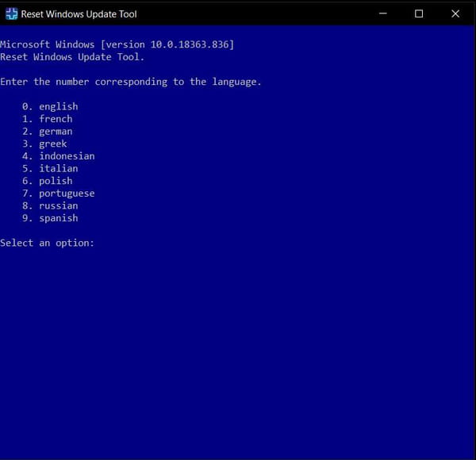Click the '6. polish' language line
The width and height of the screenshot is (476, 460).
[48, 181]
